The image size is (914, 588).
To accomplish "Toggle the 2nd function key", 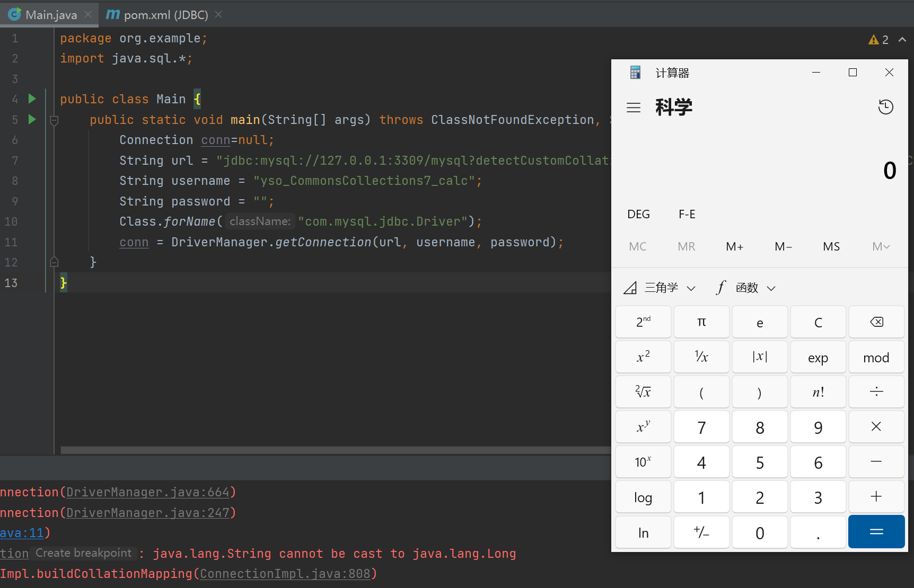I will point(643,322).
